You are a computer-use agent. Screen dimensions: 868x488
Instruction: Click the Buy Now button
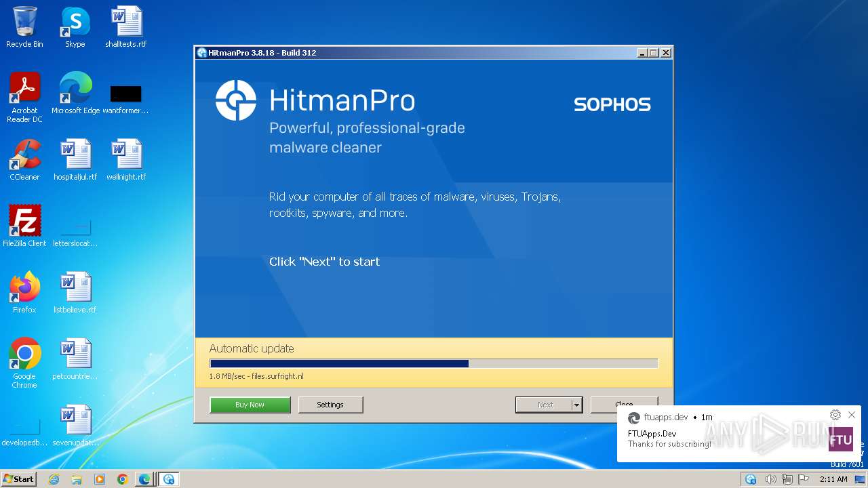250,405
